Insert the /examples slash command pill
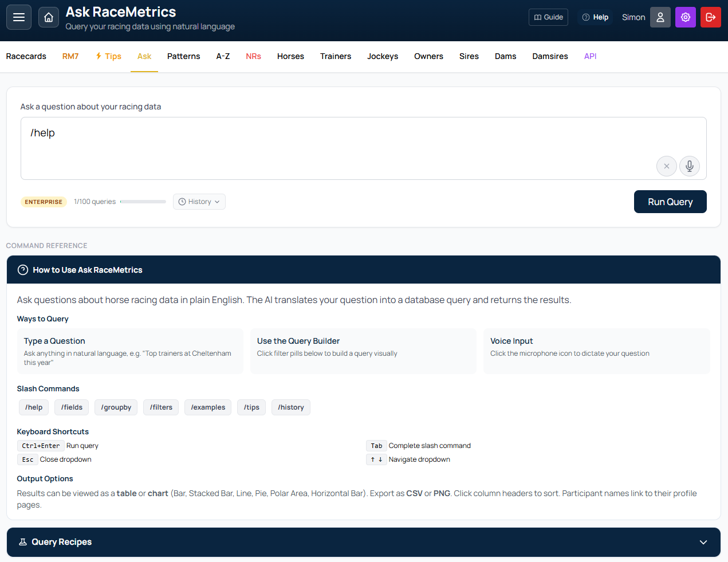The width and height of the screenshot is (728, 562). 208,407
